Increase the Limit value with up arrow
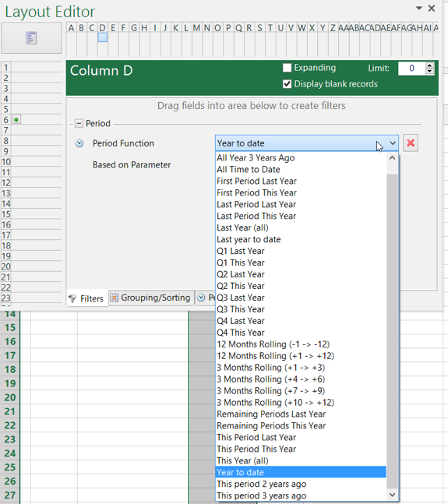 [429, 65]
